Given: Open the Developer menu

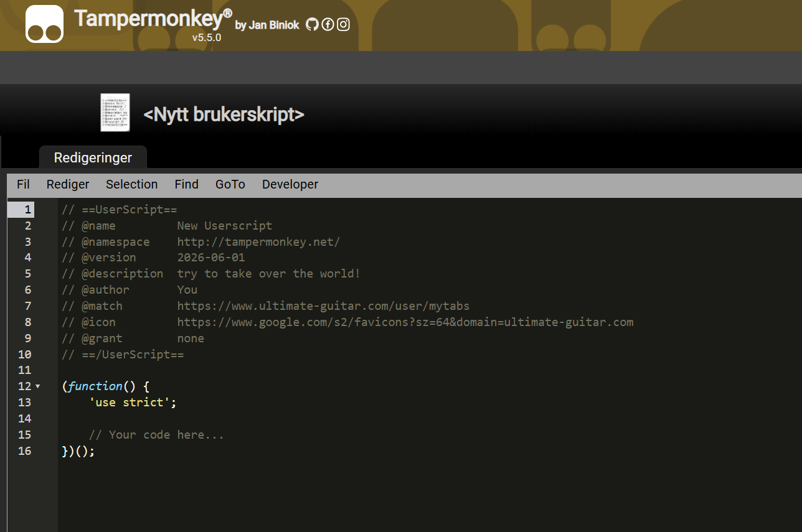Looking at the screenshot, I should [290, 184].
